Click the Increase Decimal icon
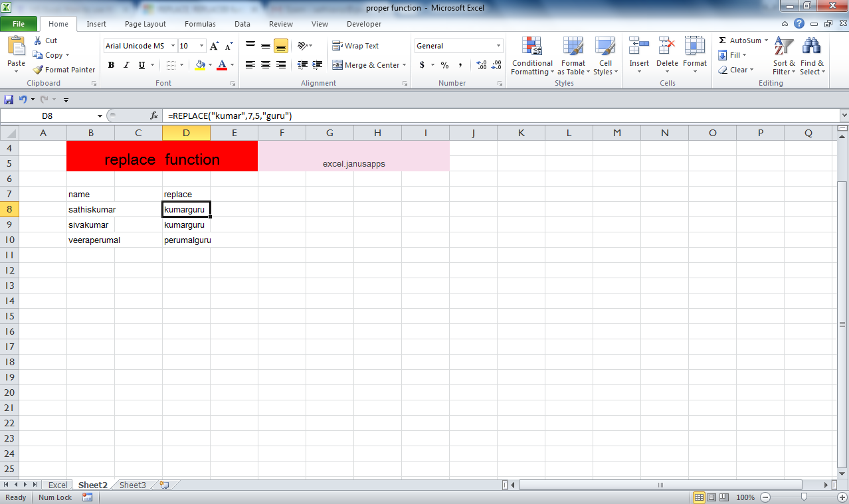 tap(481, 65)
